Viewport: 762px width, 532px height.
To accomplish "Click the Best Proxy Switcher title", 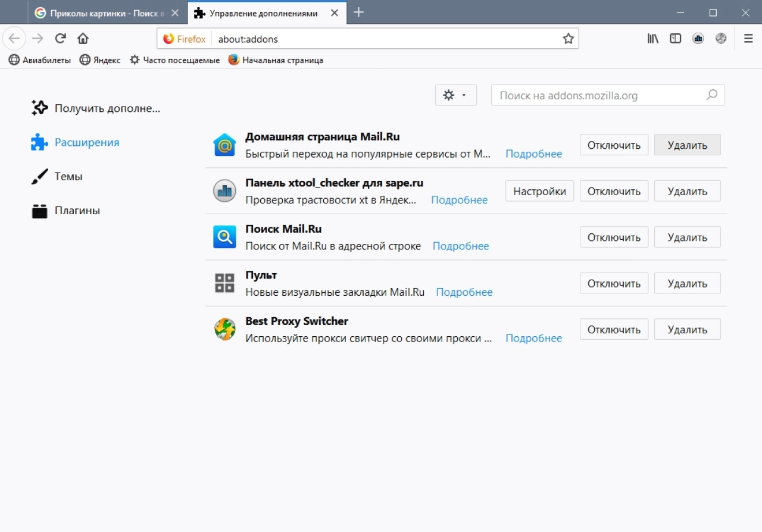I will coord(296,321).
